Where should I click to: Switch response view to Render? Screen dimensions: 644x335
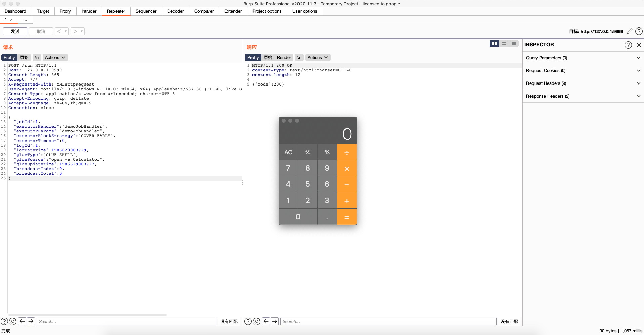(284, 58)
